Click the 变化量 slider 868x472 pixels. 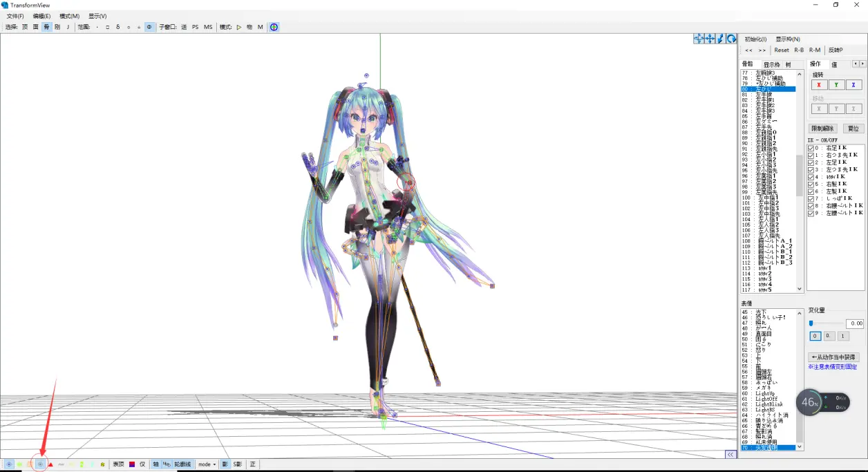pos(826,323)
